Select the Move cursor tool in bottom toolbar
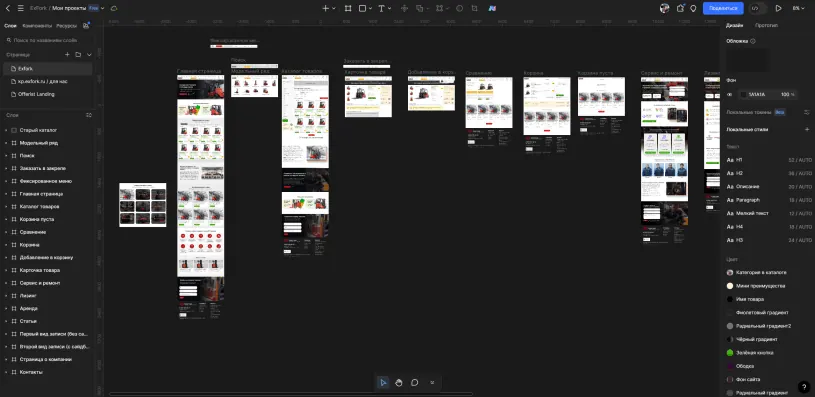This screenshot has height=397, width=815. 383,382
